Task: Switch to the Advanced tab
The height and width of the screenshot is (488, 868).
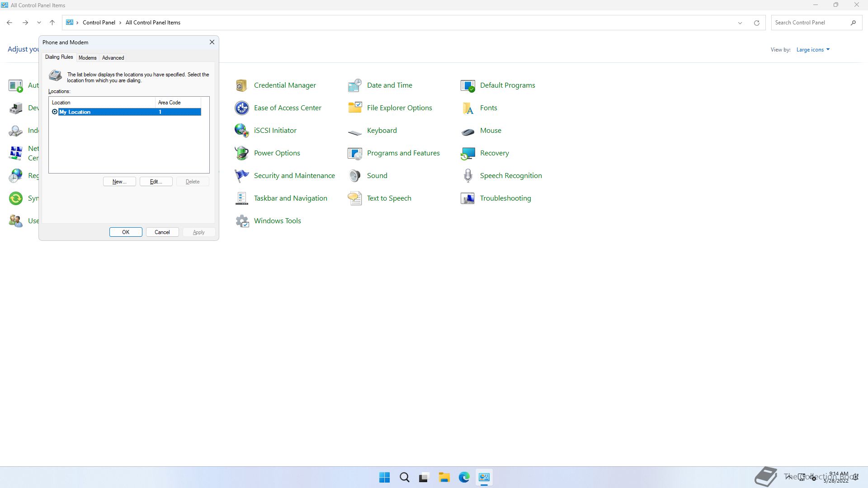Action: (x=113, y=58)
